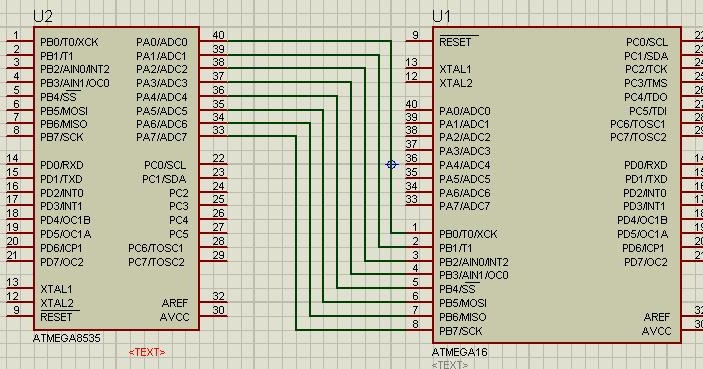Click the ATMEGA8535 part name label
Screen dimensions: 703x369
click(x=66, y=338)
